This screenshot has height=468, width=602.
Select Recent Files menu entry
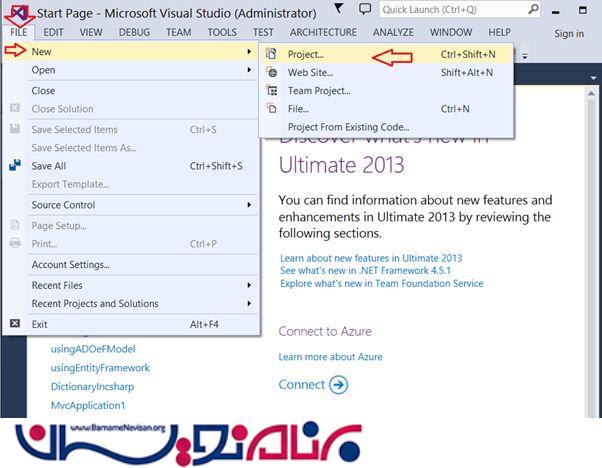click(131, 285)
